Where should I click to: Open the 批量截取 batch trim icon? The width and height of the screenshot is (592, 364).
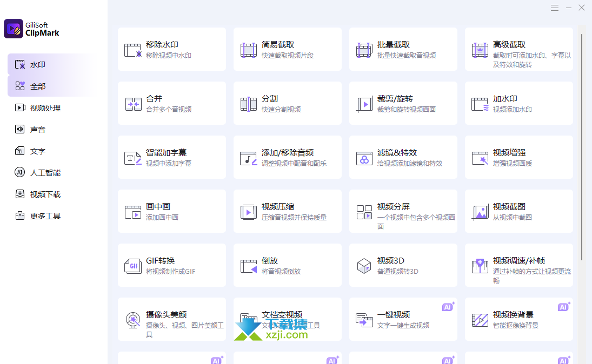[364, 50]
